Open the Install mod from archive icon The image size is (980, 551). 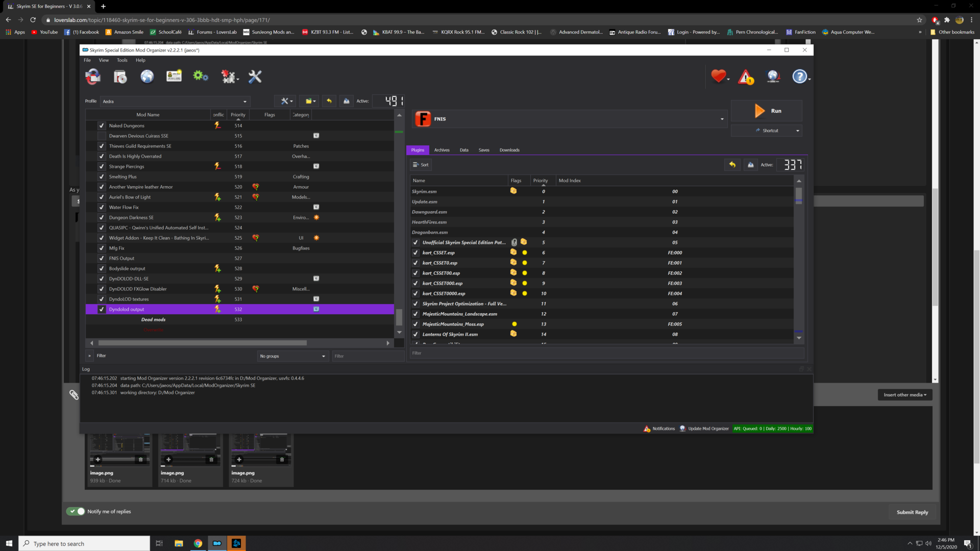(x=120, y=77)
